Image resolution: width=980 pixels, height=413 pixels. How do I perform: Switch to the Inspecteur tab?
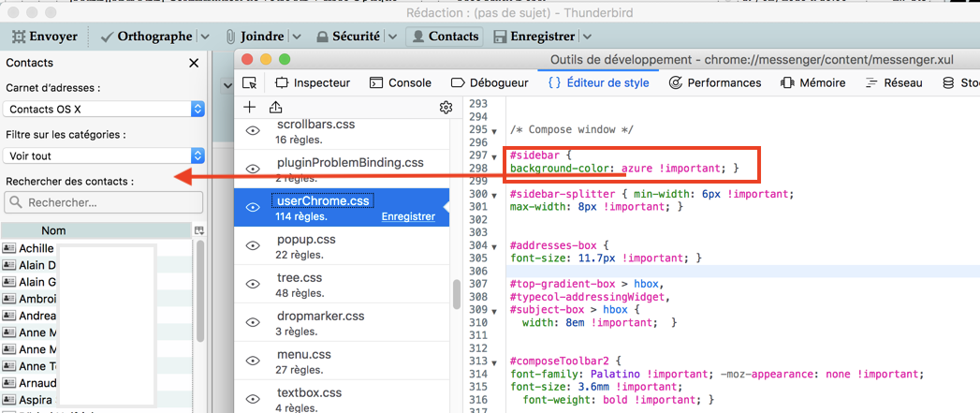tap(313, 82)
